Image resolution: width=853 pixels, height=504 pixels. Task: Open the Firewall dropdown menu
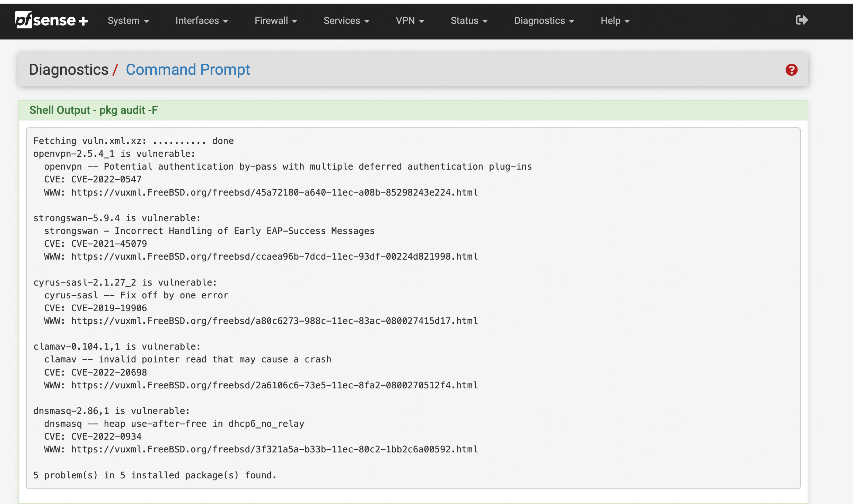click(x=275, y=21)
